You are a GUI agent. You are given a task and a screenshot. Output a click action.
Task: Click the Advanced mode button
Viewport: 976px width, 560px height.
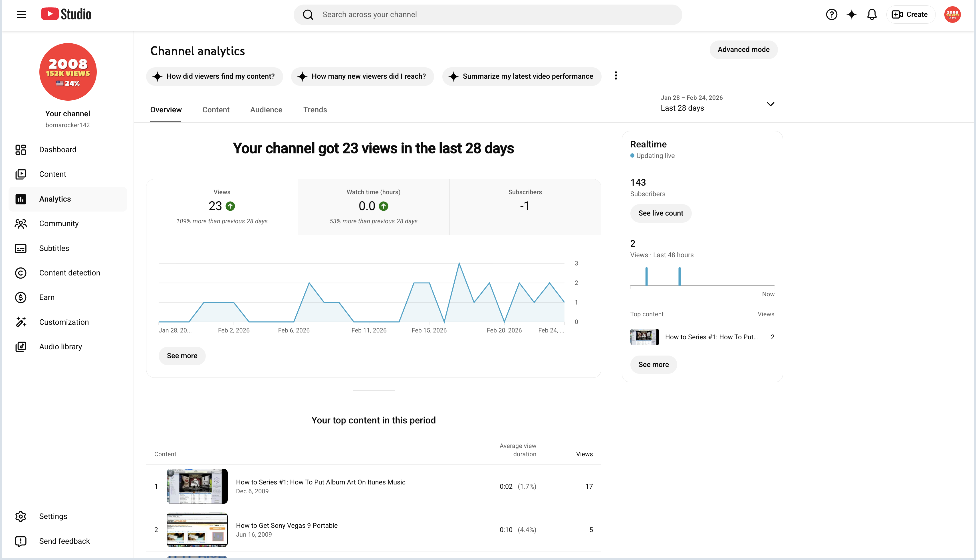(x=743, y=50)
